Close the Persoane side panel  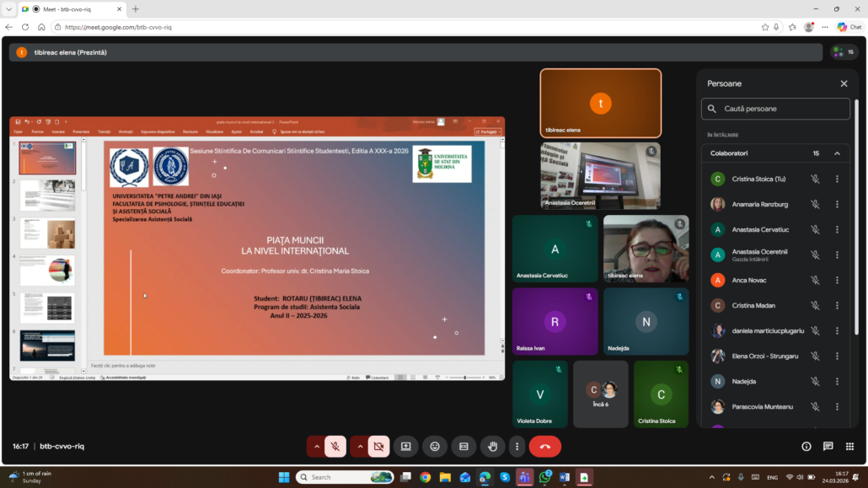(844, 83)
